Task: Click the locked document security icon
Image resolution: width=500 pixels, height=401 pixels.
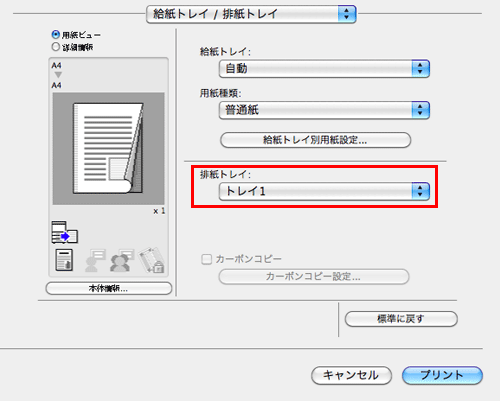Action: 152,260
